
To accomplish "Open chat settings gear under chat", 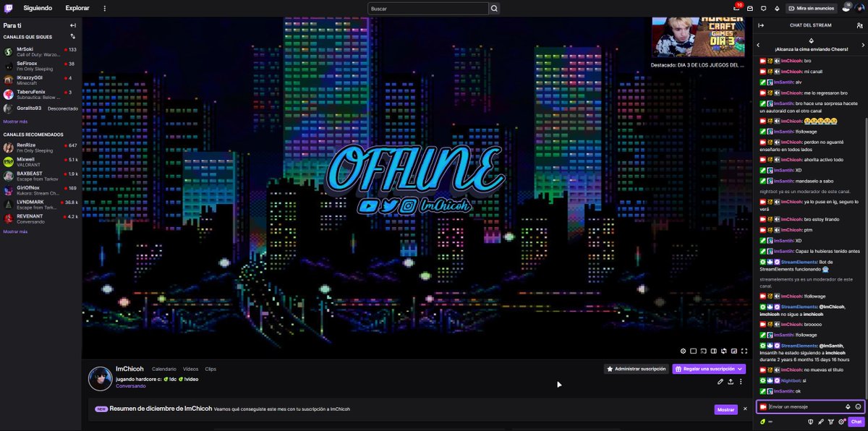I will 841,422.
